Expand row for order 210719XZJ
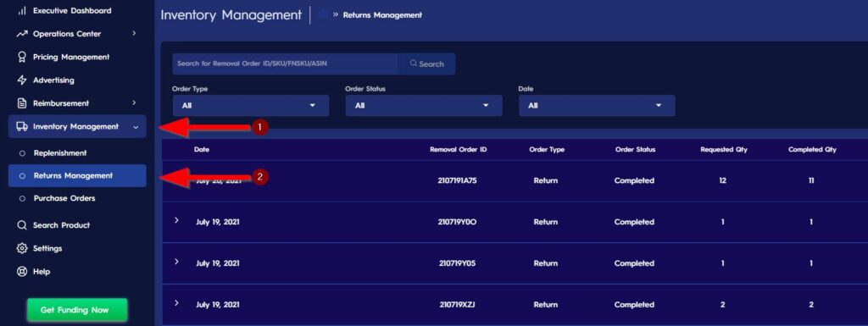The image size is (868, 326). (176, 303)
